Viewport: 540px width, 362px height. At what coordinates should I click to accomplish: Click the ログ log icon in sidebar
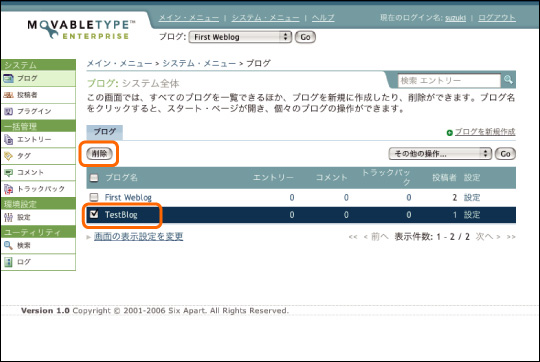point(8,262)
